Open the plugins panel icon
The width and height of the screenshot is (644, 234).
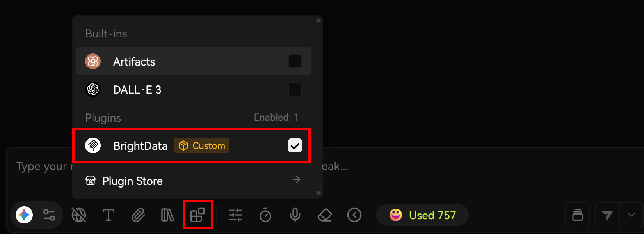pyautogui.click(x=197, y=215)
